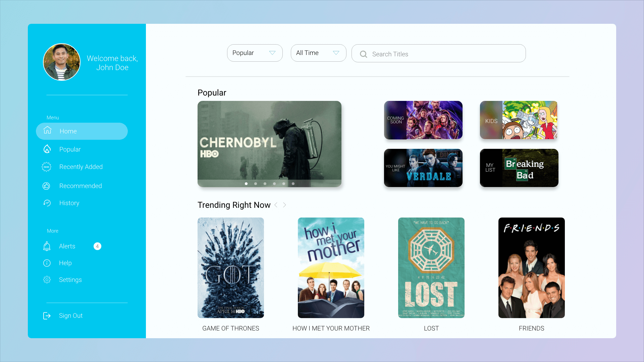Viewport: 644px width, 362px height.
Task: Open the Recently Added menu item
Action: [81, 167]
